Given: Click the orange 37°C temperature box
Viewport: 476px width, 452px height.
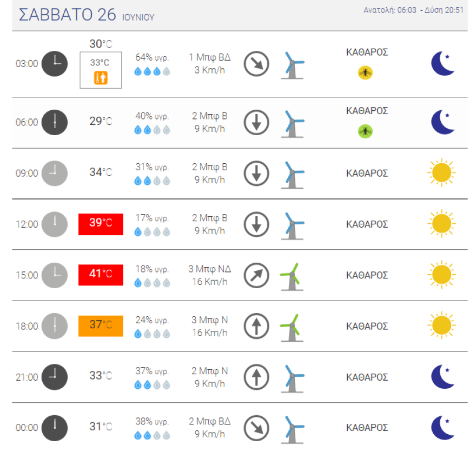Looking at the screenshot, I should coord(101,325).
